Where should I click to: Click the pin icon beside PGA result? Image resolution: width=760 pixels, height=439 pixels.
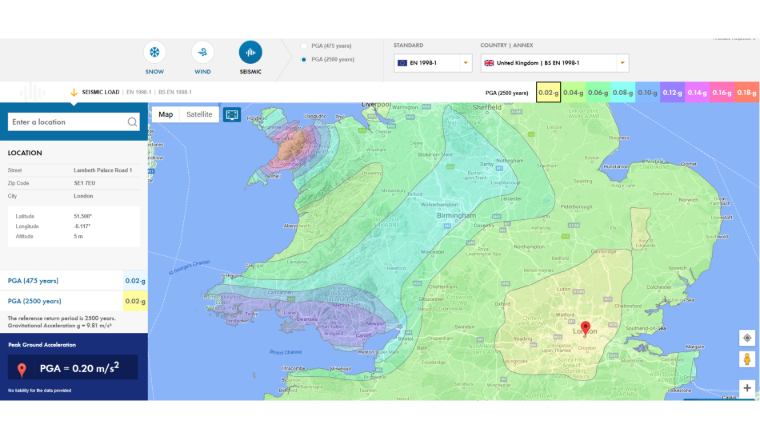[22, 370]
